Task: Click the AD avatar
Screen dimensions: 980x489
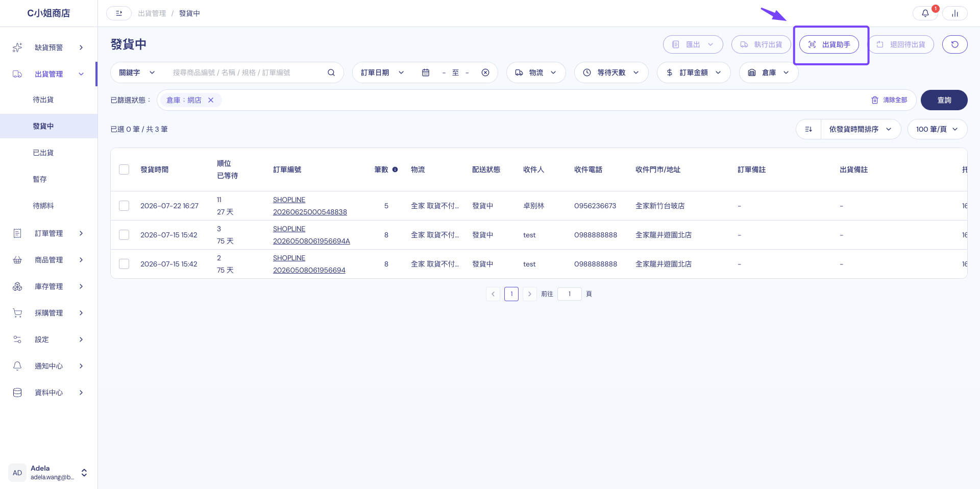Action: coord(17,473)
